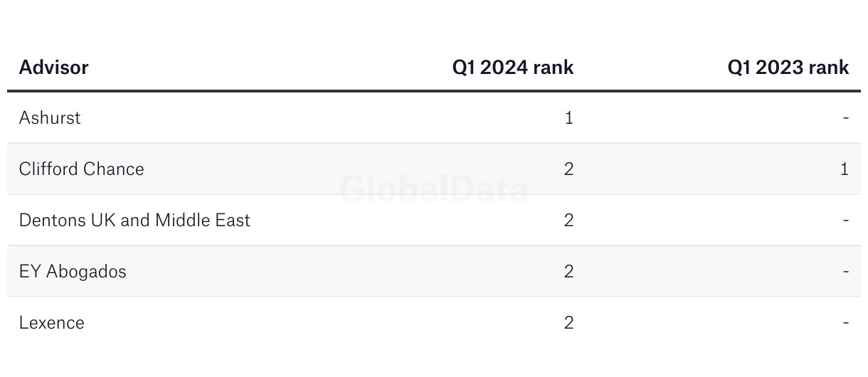The image size is (868, 377).
Task: Click the Clifford Chance advisor name
Action: (82, 169)
